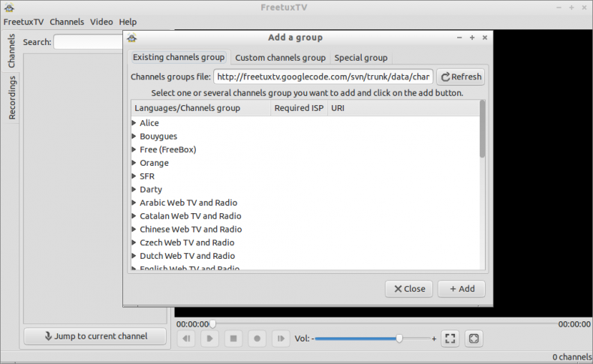The image size is (593, 364).
Task: Expand the Free (FreeBox) group
Action: point(134,149)
